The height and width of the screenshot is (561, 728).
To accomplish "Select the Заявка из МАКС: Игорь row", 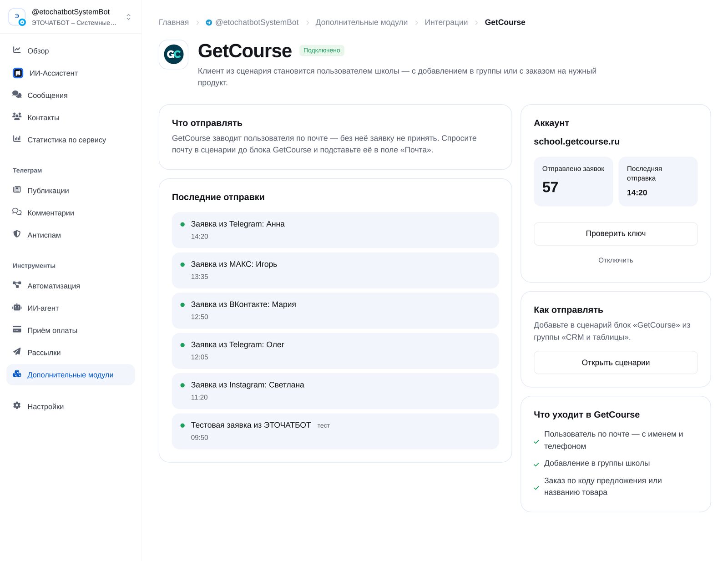I will point(335,270).
